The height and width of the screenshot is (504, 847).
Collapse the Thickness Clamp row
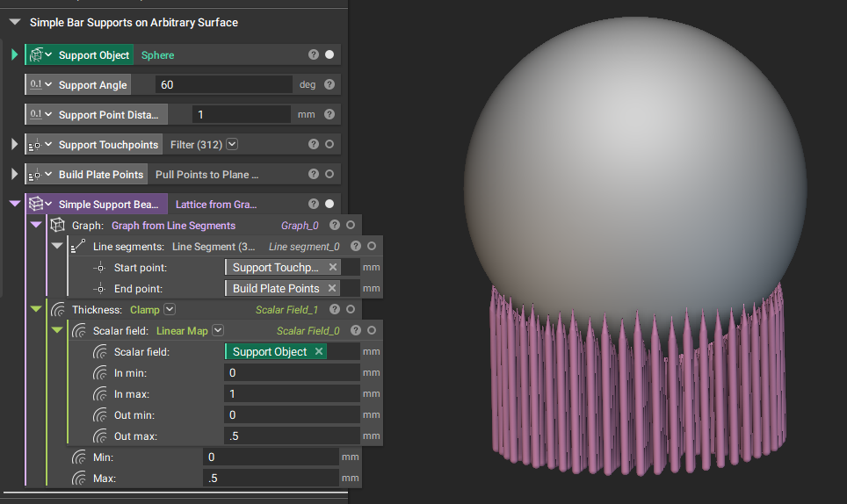coord(36,309)
